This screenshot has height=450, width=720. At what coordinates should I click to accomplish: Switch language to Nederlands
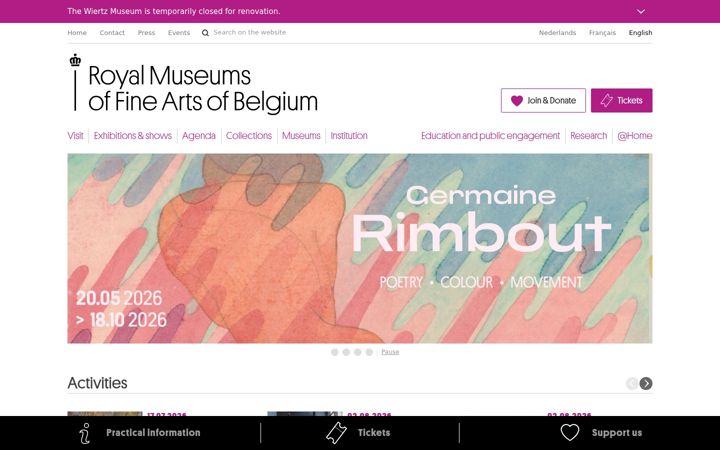coord(557,33)
